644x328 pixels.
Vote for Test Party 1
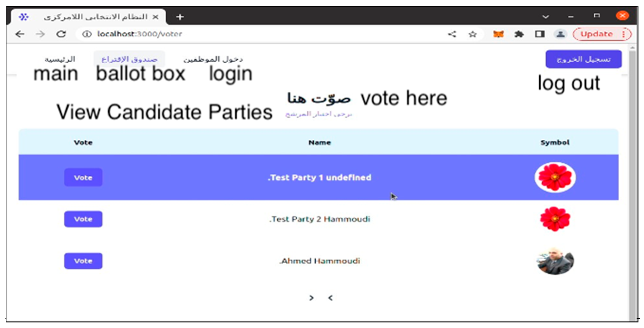tap(83, 177)
